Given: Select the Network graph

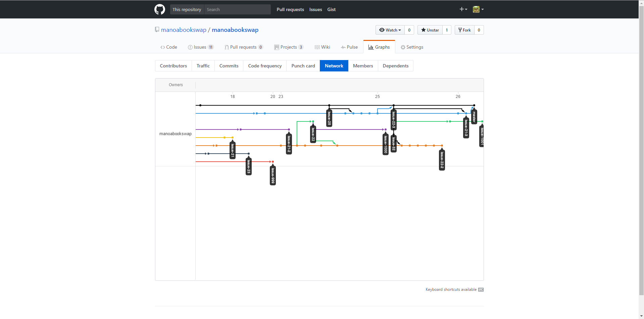Looking at the screenshot, I should pos(334,66).
